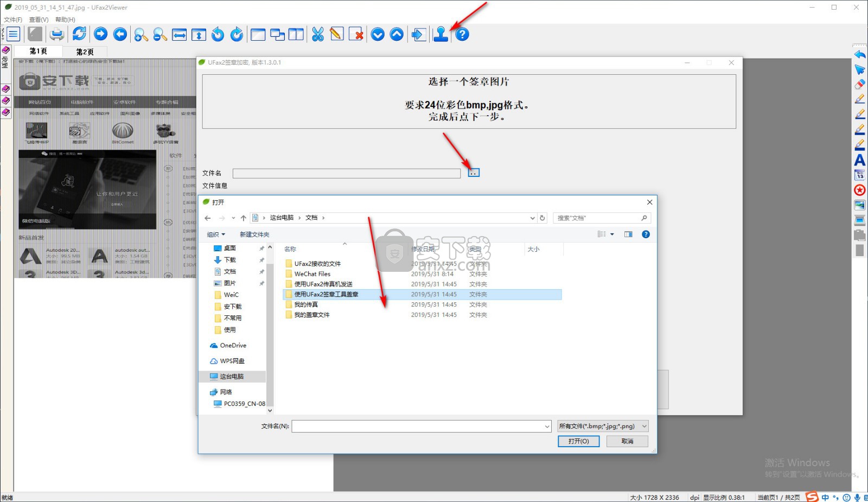Click the refresh icon in the toolbar

click(79, 34)
